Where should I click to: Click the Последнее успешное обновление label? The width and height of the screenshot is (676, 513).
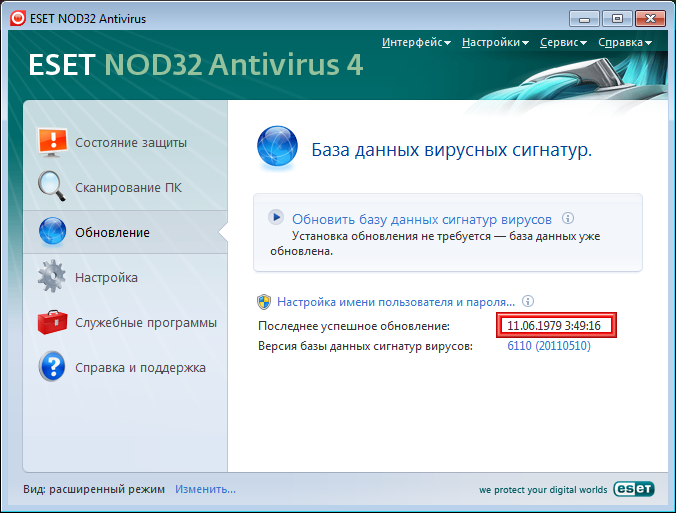(x=354, y=326)
